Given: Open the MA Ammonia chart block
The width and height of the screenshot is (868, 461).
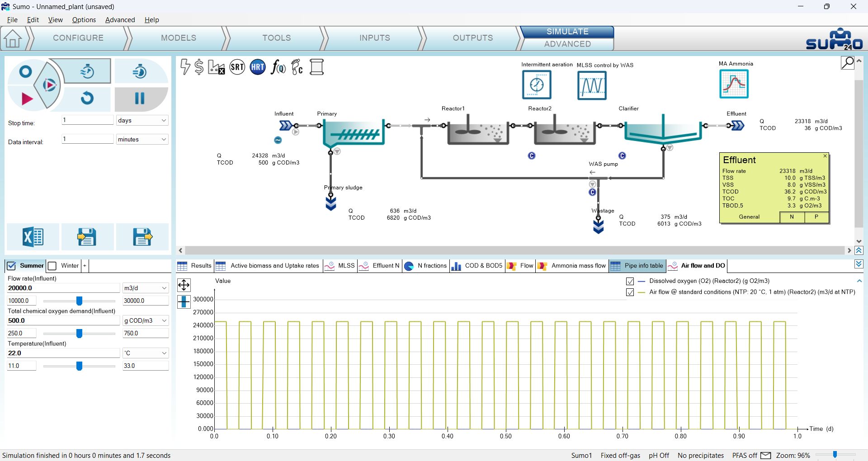Looking at the screenshot, I should click(x=734, y=84).
